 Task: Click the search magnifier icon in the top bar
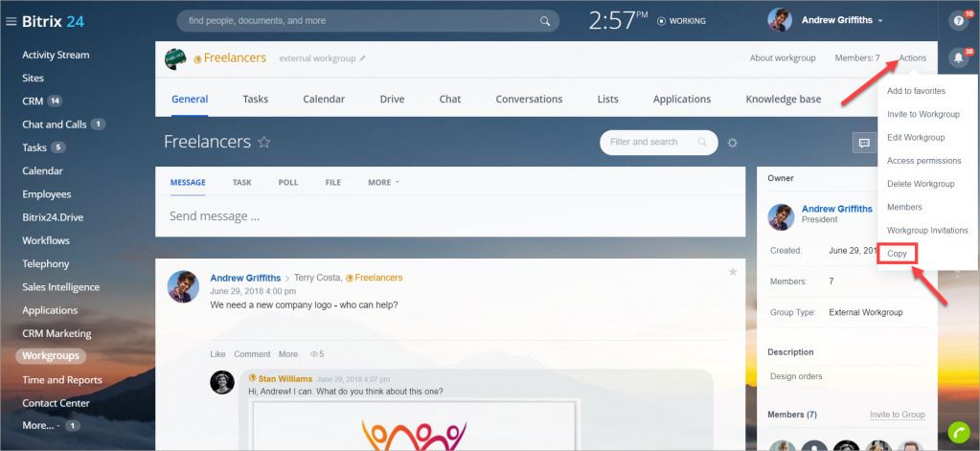click(545, 21)
